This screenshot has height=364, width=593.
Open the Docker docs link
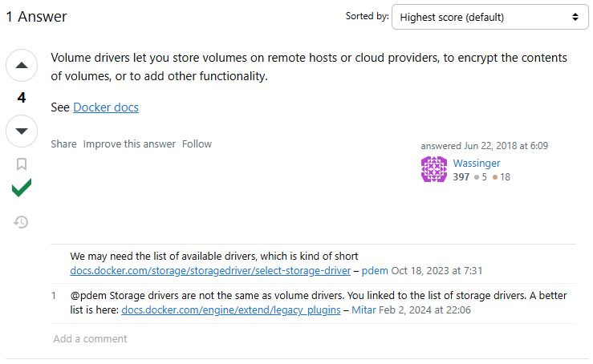point(106,107)
